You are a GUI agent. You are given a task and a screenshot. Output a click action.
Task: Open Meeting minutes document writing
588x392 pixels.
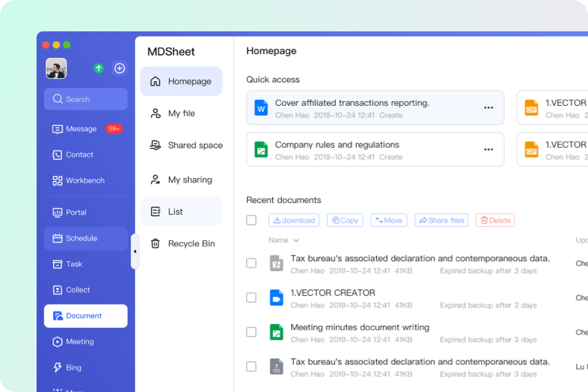tap(360, 327)
